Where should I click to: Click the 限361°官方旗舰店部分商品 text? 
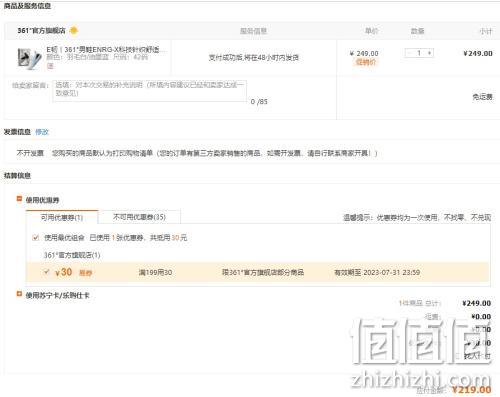(263, 272)
